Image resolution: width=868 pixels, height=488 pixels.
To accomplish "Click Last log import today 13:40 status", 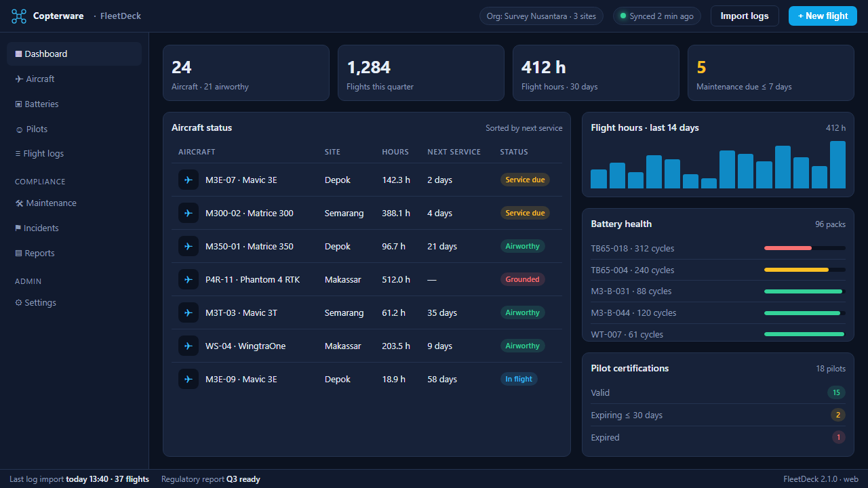I will point(79,479).
